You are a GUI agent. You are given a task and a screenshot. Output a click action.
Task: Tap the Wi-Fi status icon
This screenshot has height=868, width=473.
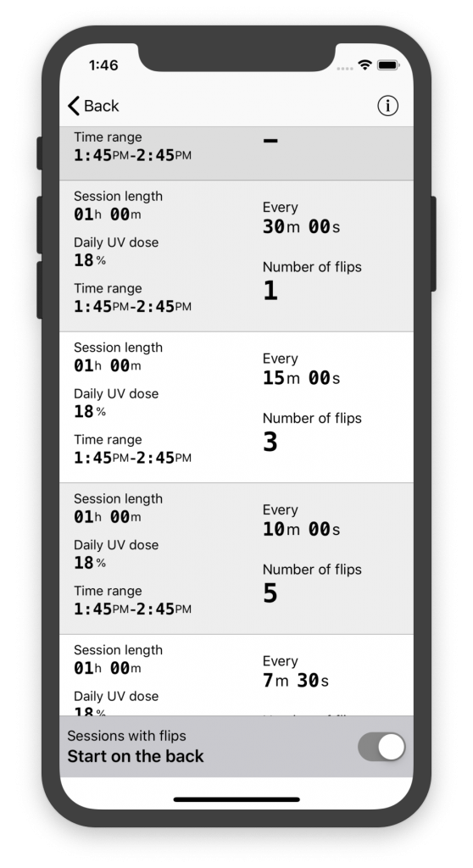[364, 65]
